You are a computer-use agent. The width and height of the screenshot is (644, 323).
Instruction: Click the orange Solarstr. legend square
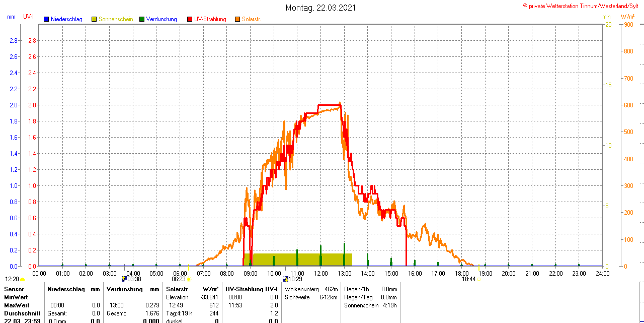pyautogui.click(x=237, y=19)
